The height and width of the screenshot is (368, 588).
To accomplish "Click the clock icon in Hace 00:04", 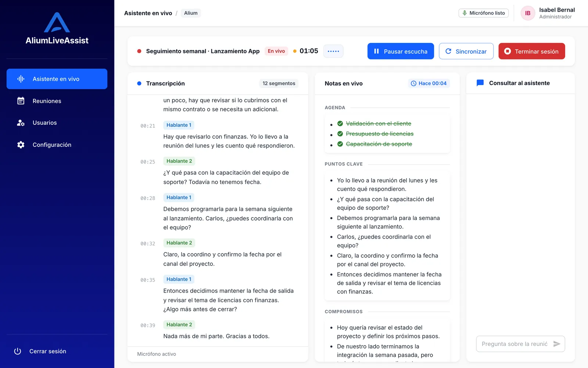I will 413,84.
